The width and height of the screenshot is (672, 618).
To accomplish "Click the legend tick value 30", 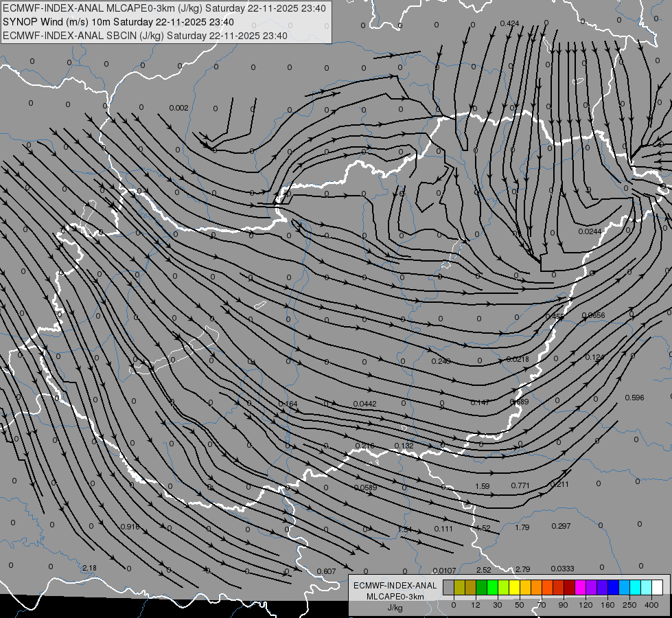I will coord(498,605).
